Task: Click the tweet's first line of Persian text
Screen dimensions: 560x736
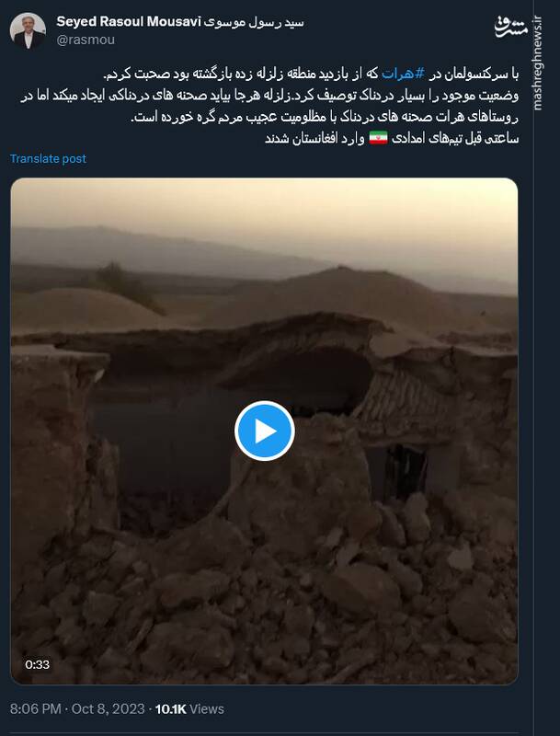Action: click(311, 74)
